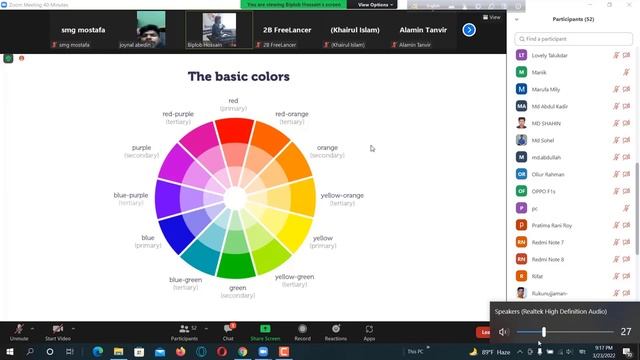640x360 pixels.
Task: Select the 2B FreeLancer participant tile
Action: 287,30
